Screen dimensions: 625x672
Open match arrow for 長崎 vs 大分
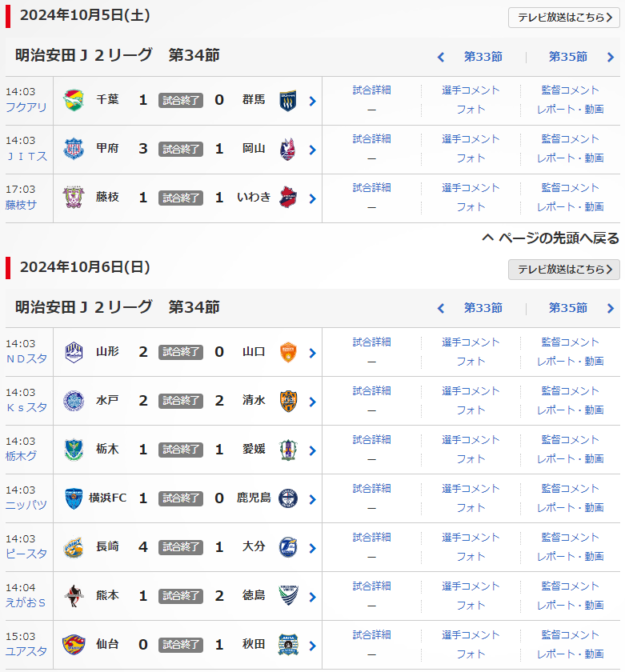312,547
